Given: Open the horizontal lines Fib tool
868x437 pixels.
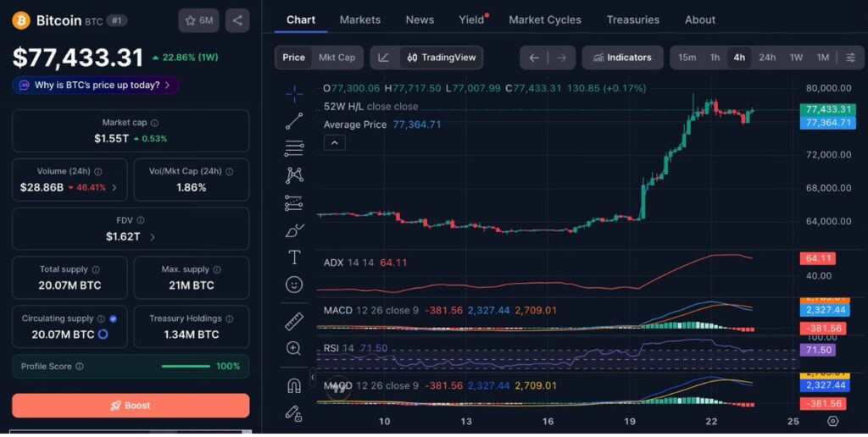Looking at the screenshot, I should [294, 148].
